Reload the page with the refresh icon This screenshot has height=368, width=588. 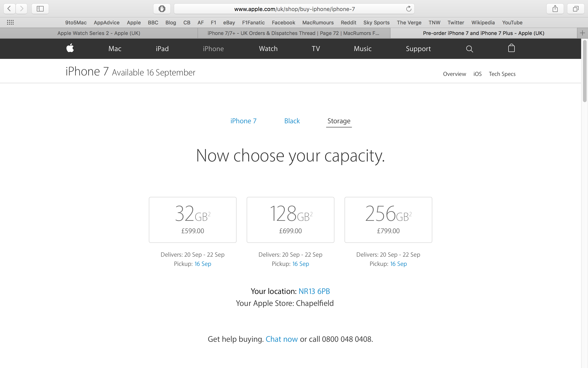coord(409,9)
